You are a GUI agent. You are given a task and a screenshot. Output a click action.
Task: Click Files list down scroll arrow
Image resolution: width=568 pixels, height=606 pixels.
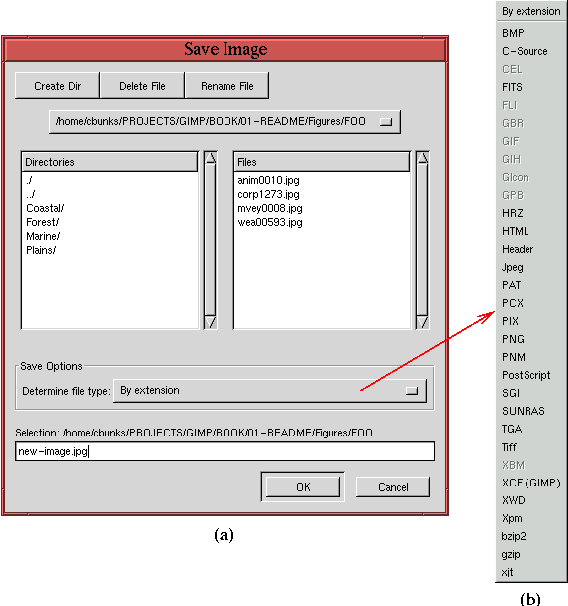pos(423,322)
